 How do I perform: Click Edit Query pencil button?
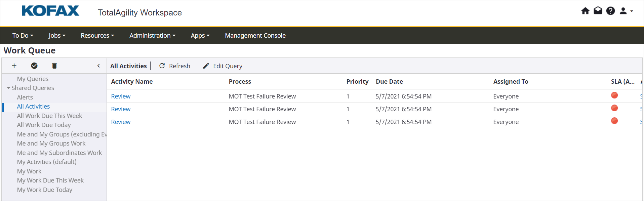(x=223, y=66)
